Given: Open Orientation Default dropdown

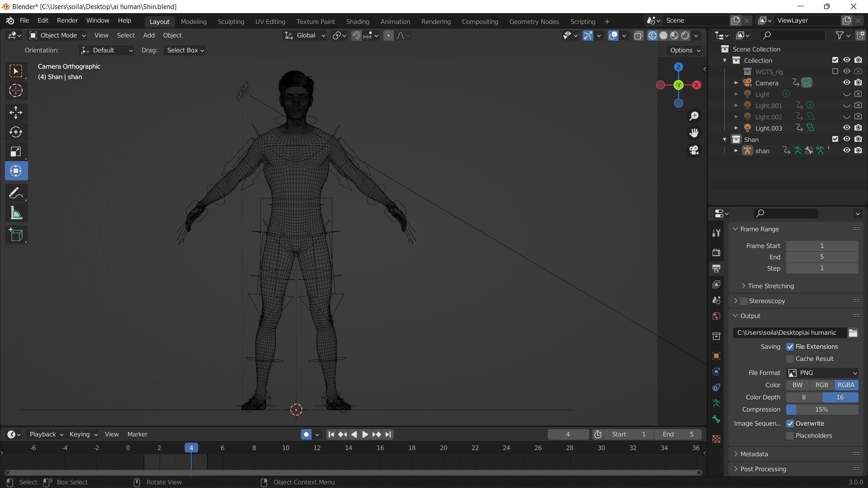Looking at the screenshot, I should click(106, 50).
